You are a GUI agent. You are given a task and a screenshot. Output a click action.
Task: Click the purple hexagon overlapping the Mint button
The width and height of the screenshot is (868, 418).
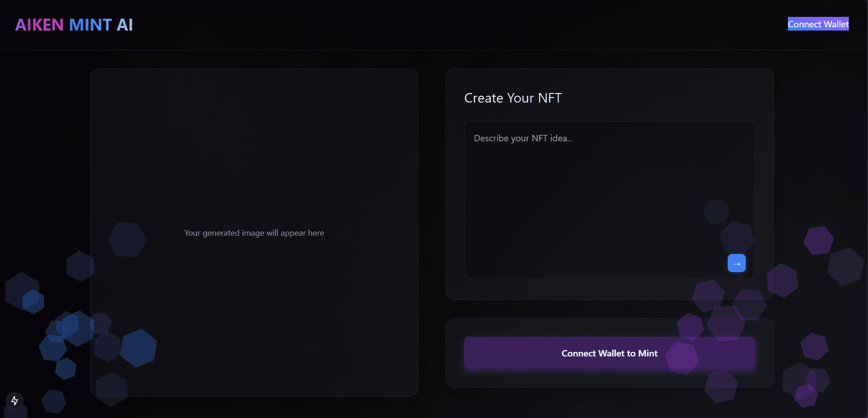point(682,358)
